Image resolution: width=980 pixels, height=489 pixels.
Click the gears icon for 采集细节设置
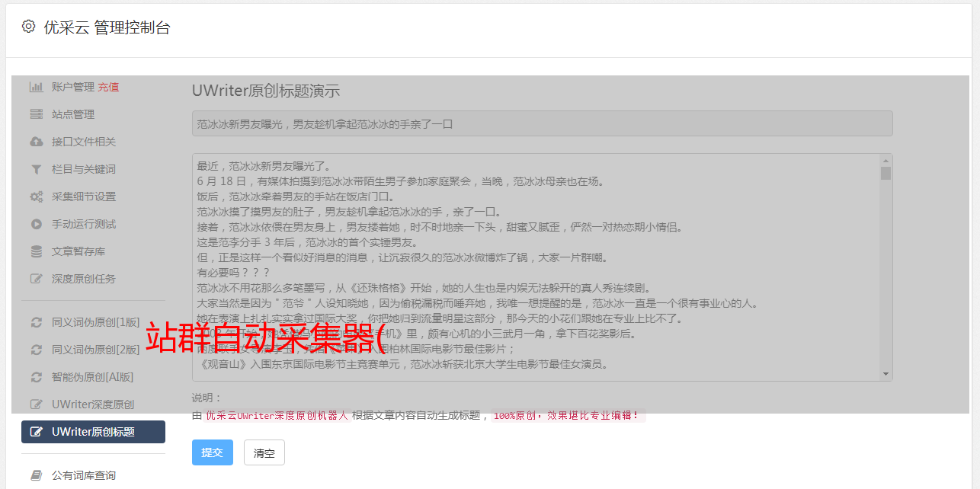tap(36, 197)
